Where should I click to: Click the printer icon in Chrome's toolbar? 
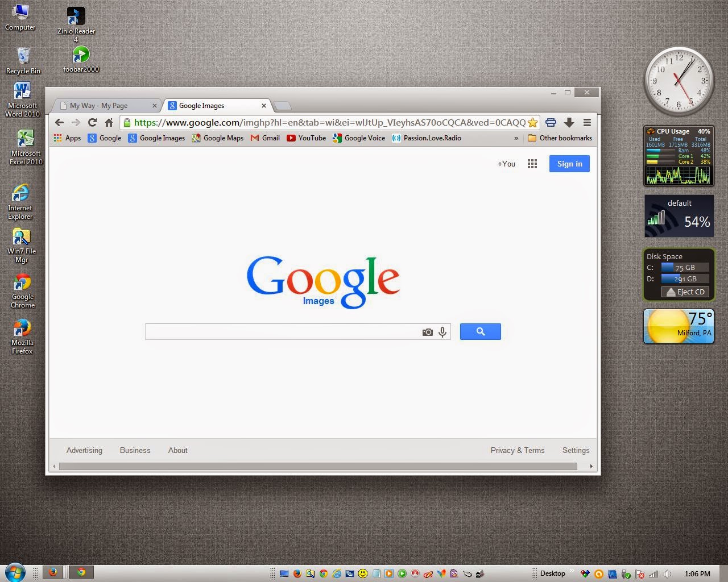tap(551, 122)
